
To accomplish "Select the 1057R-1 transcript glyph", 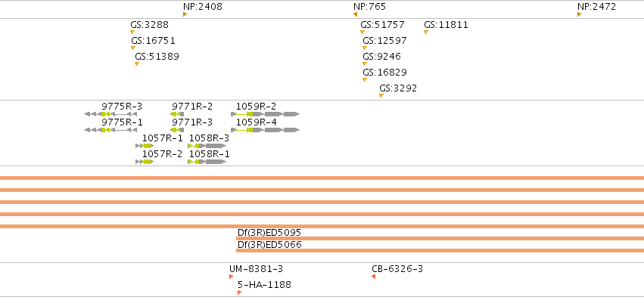I will (145, 146).
